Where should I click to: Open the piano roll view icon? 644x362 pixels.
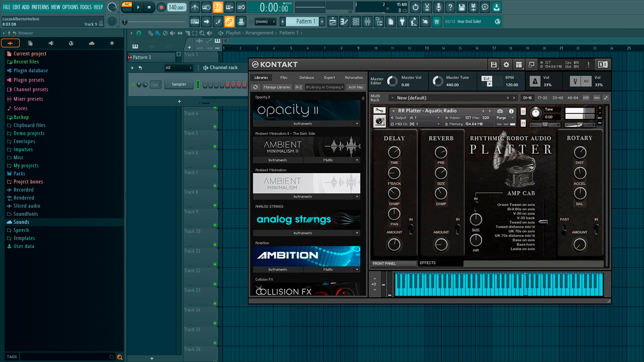click(344, 21)
